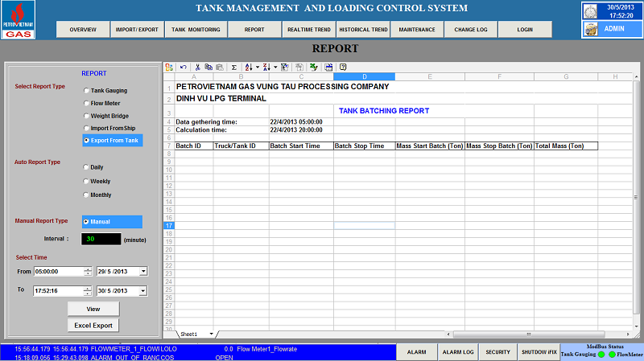Open the ALARM LOG
This screenshot has width=644, height=361.
click(x=458, y=352)
